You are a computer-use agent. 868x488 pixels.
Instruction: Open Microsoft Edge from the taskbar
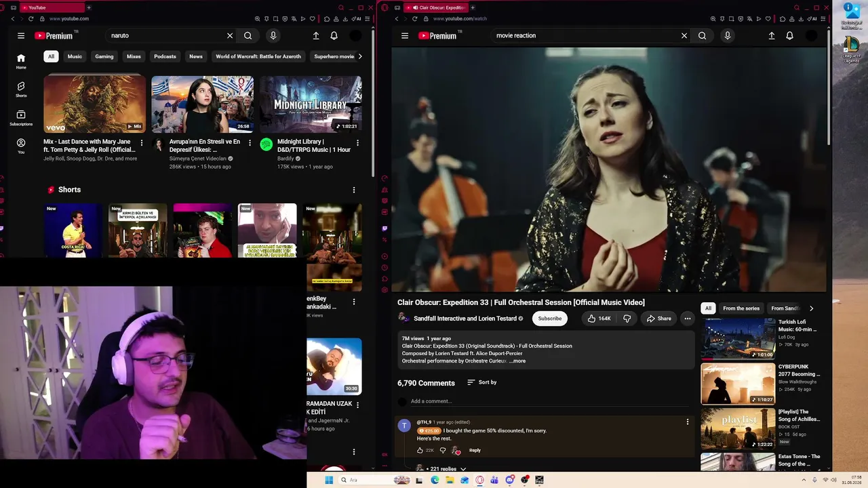tap(435, 480)
